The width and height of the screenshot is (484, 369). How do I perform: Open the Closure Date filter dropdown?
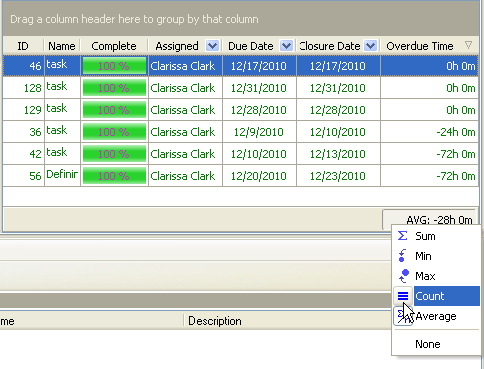(x=370, y=46)
